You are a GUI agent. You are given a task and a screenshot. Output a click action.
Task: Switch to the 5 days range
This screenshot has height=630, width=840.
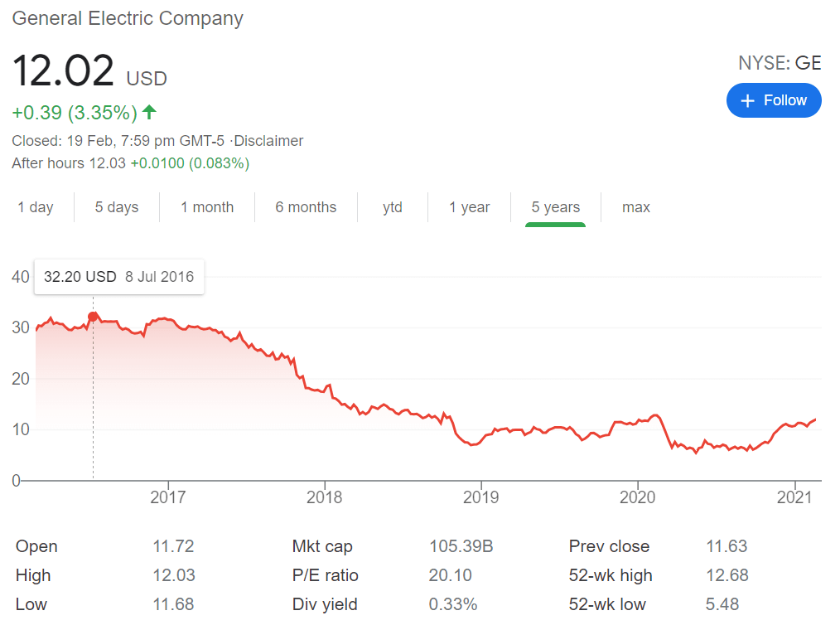(x=117, y=207)
